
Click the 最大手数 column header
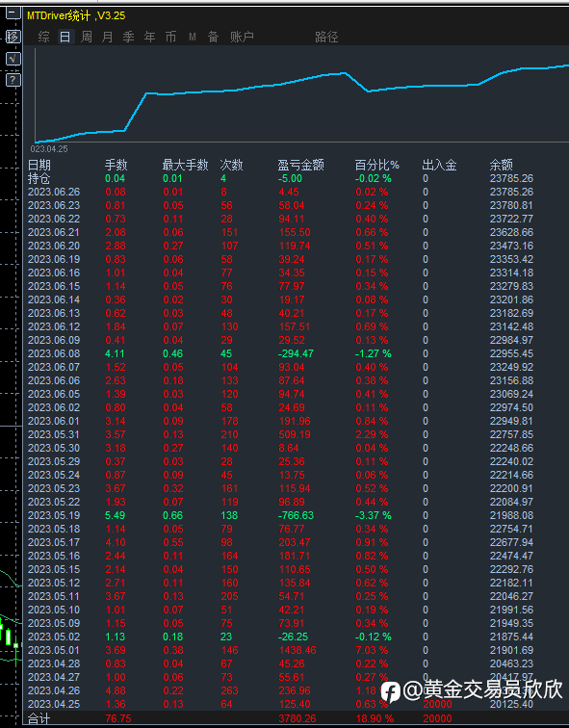(x=185, y=165)
